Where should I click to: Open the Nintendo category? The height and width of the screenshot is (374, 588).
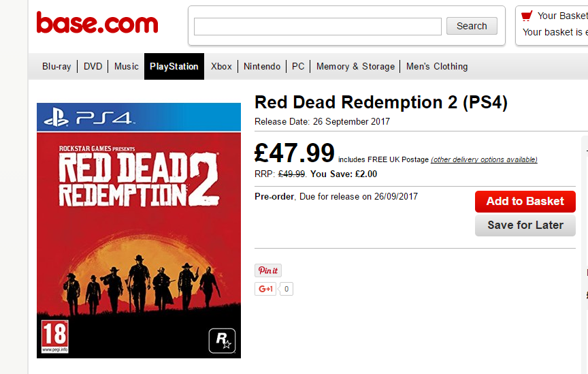(x=262, y=67)
